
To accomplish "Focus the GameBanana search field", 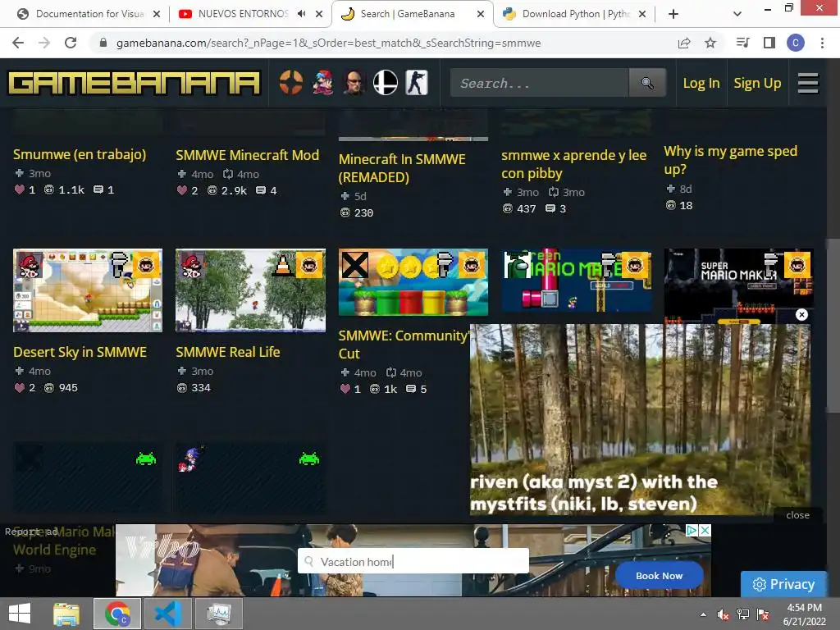I will (540, 83).
